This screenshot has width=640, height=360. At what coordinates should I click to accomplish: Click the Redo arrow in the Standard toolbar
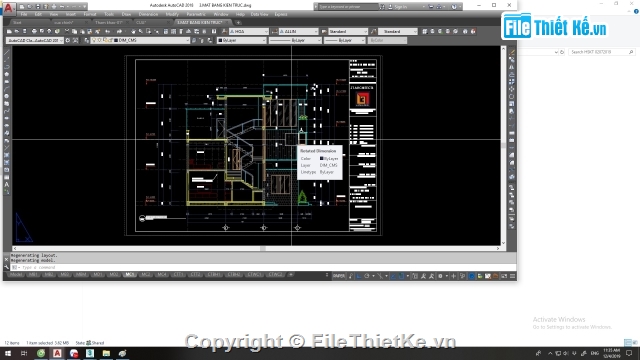119,31
